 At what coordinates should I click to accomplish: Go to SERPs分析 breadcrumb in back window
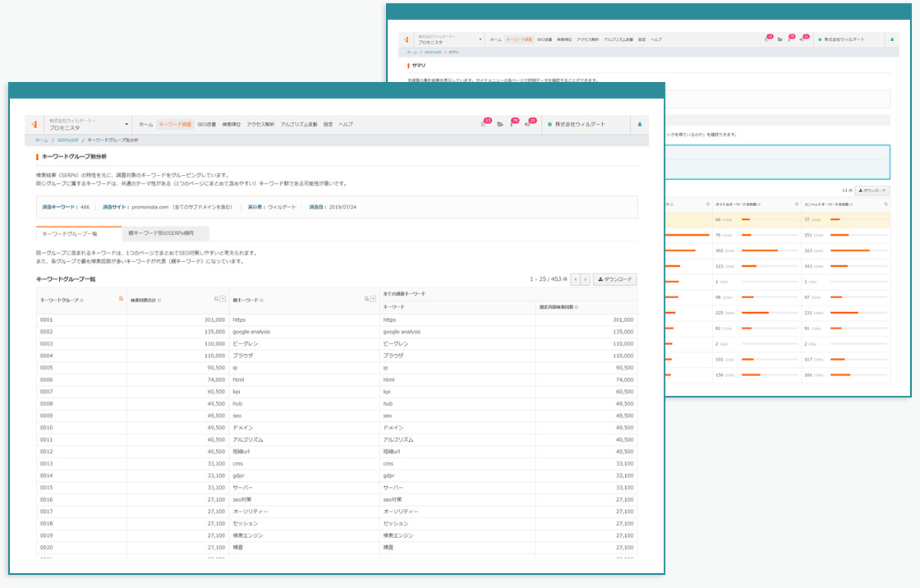(433, 53)
